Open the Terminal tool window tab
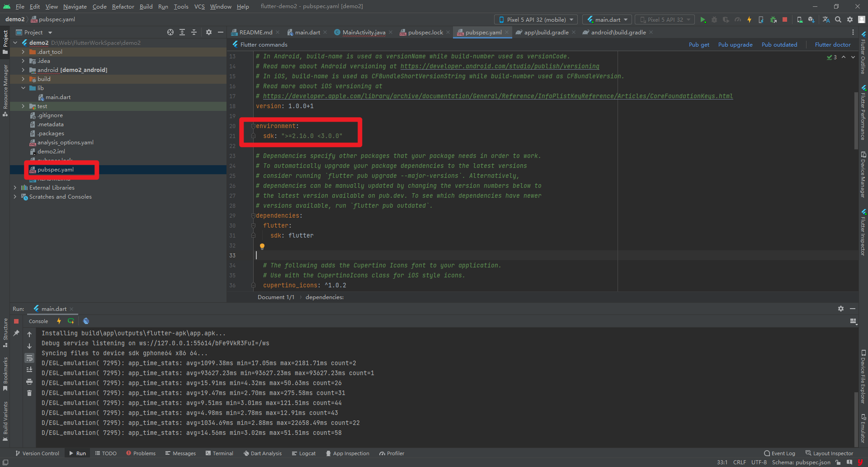The height and width of the screenshot is (467, 868). tap(219, 453)
